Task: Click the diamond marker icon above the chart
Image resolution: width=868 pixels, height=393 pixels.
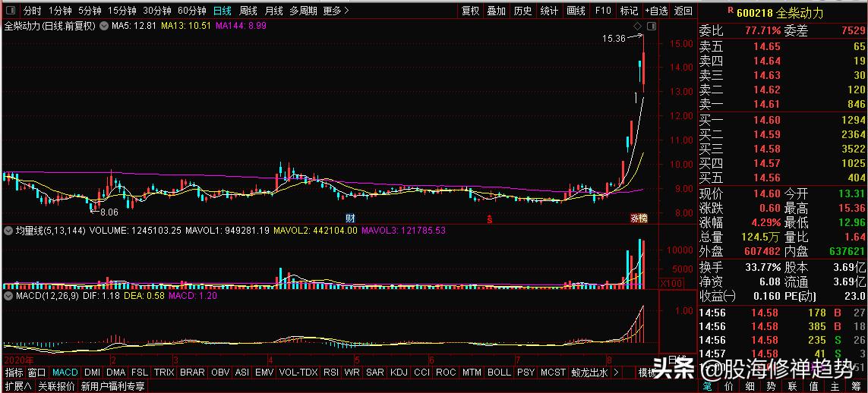Action: (x=637, y=26)
